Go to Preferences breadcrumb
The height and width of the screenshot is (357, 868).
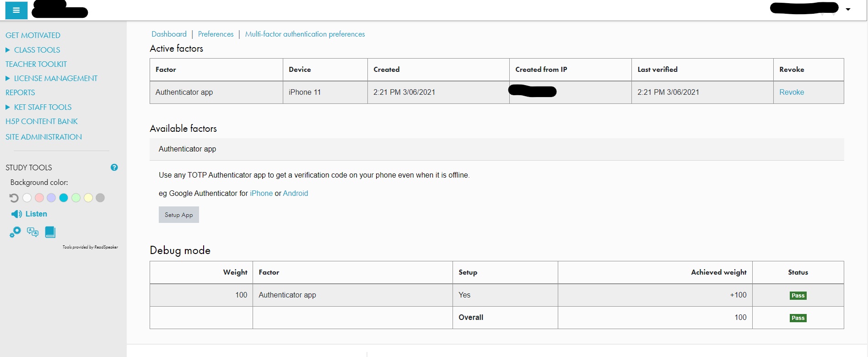[216, 34]
